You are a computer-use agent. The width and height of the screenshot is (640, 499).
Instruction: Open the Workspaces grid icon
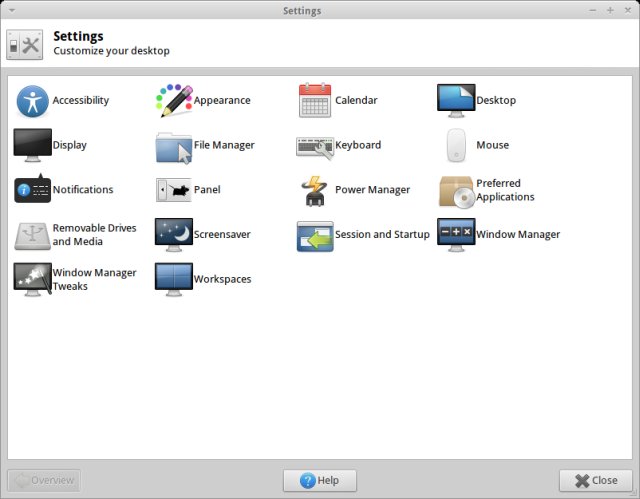tap(174, 279)
